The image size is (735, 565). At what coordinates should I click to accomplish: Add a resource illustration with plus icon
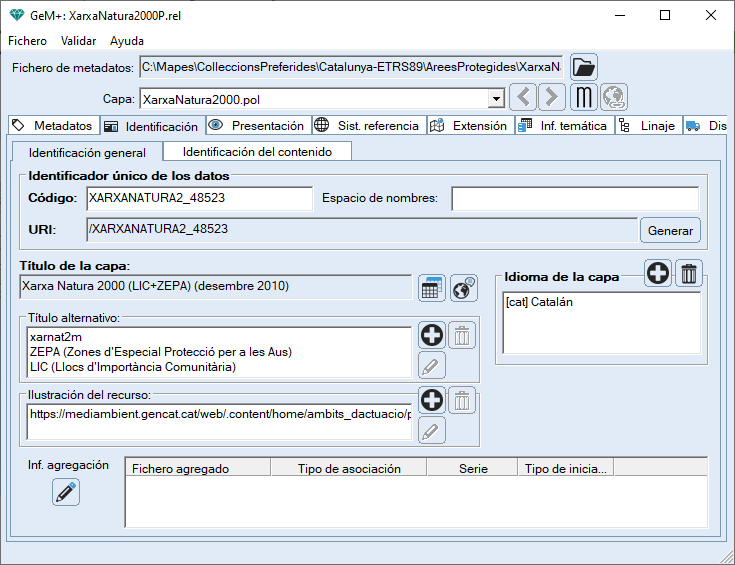(431, 401)
